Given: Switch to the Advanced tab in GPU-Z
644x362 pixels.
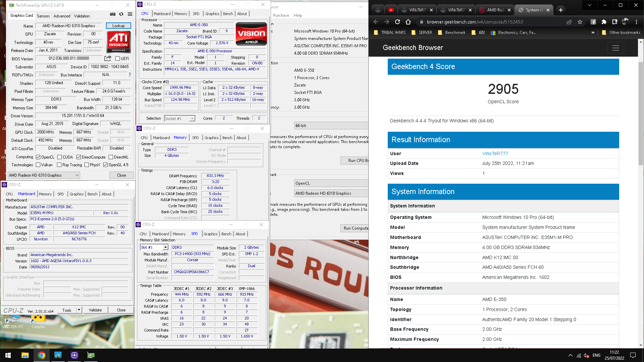Looking at the screenshot, I should click(62, 16).
